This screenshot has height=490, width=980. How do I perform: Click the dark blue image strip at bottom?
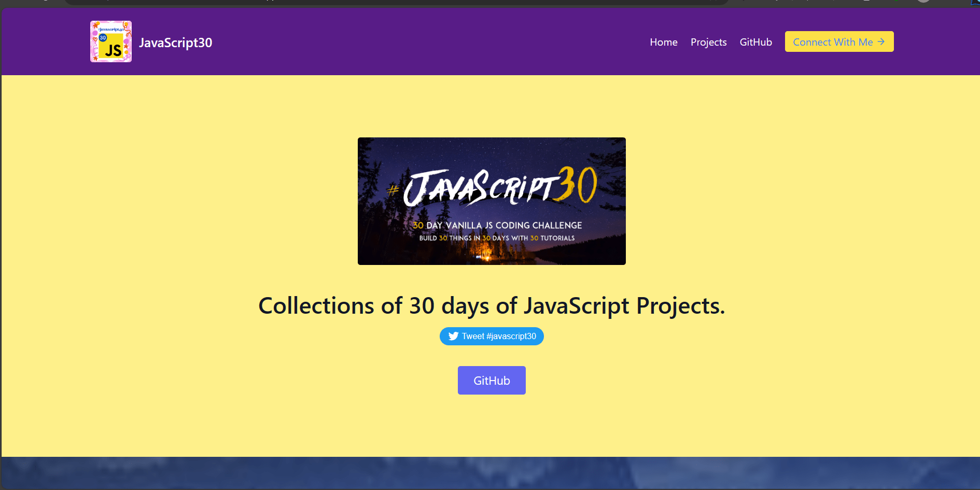(x=491, y=473)
